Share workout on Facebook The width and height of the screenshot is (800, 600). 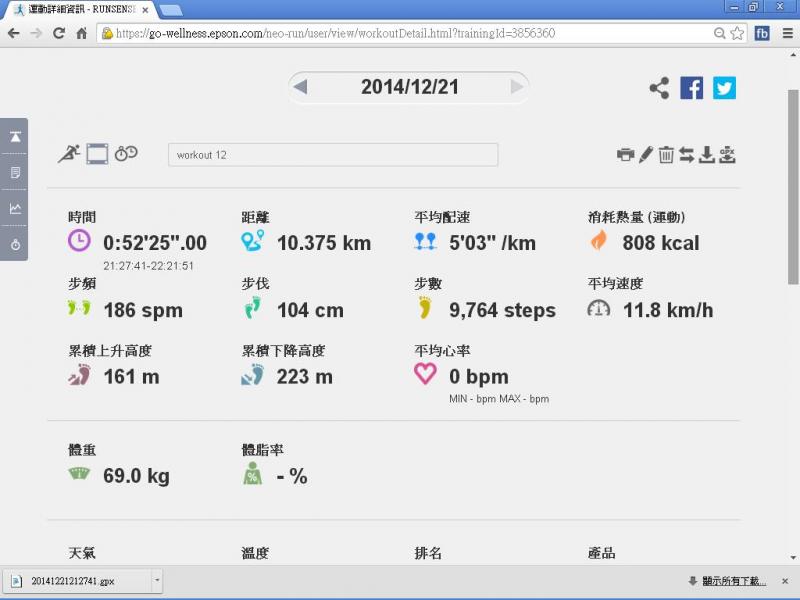[691, 88]
